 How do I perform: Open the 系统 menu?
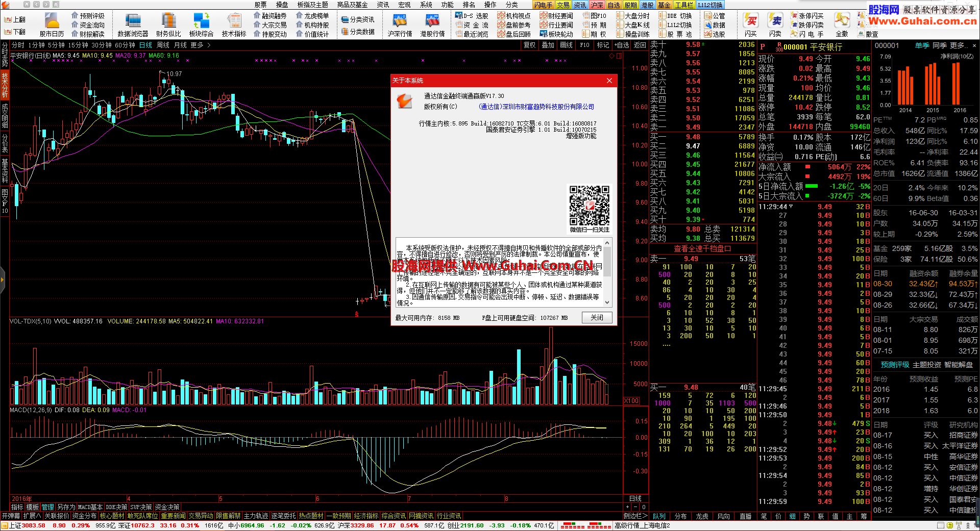point(426,5)
